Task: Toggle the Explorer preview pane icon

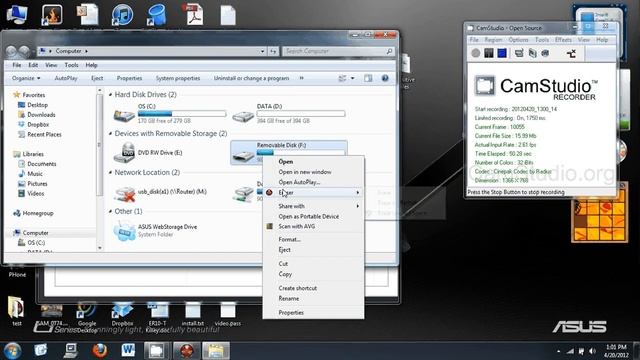Action: pos(368,78)
